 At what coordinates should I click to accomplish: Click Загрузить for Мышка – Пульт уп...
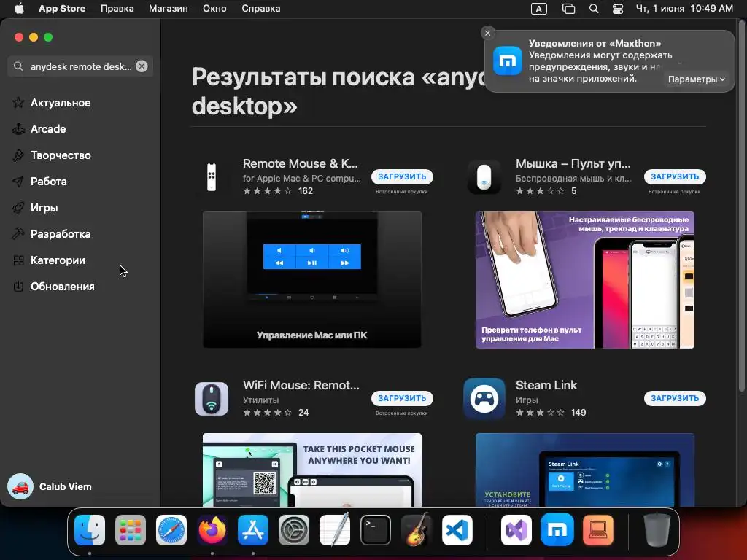pos(675,176)
